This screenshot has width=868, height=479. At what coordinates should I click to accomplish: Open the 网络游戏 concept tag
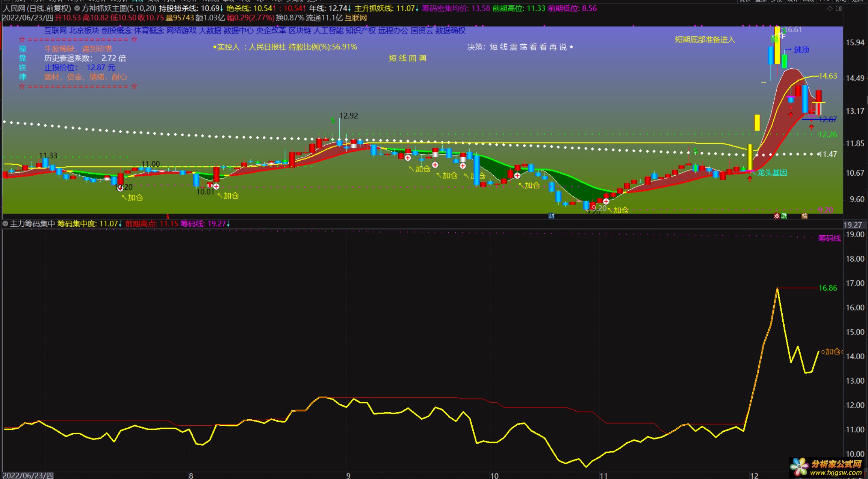coord(181,30)
